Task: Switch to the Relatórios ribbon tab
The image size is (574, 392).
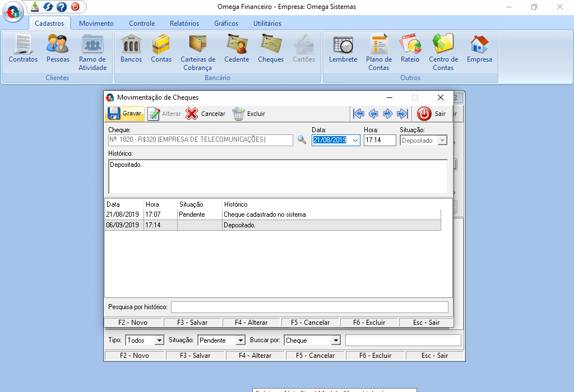Action: click(184, 24)
